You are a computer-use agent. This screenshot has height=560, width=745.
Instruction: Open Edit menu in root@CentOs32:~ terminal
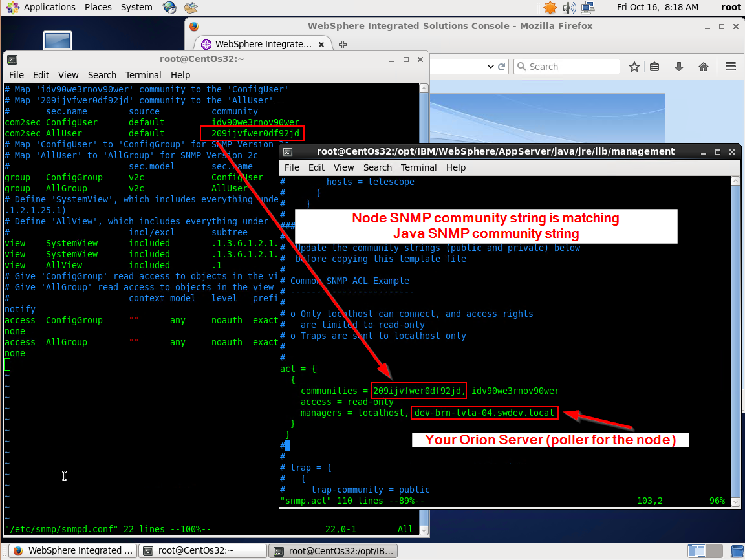41,75
